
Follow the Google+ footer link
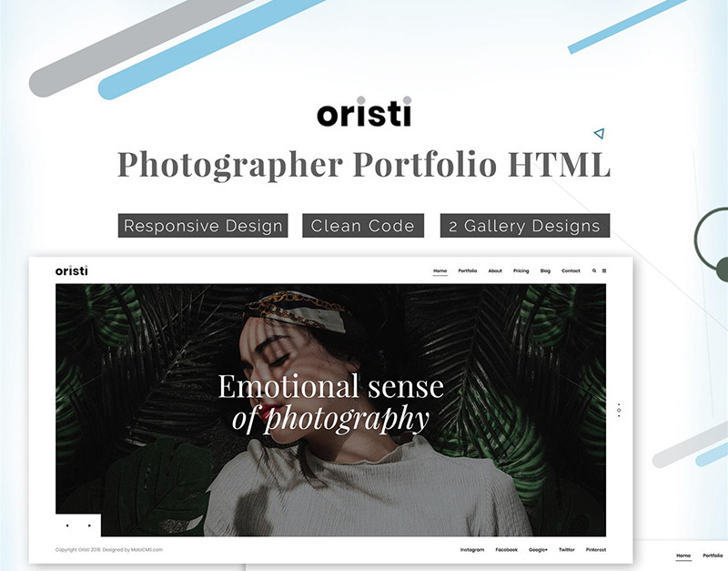pos(538,550)
